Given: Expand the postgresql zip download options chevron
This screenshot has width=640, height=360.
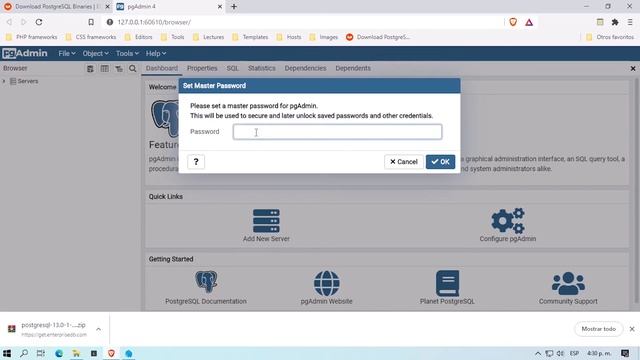Looking at the screenshot, I should pyautogui.click(x=98, y=329).
